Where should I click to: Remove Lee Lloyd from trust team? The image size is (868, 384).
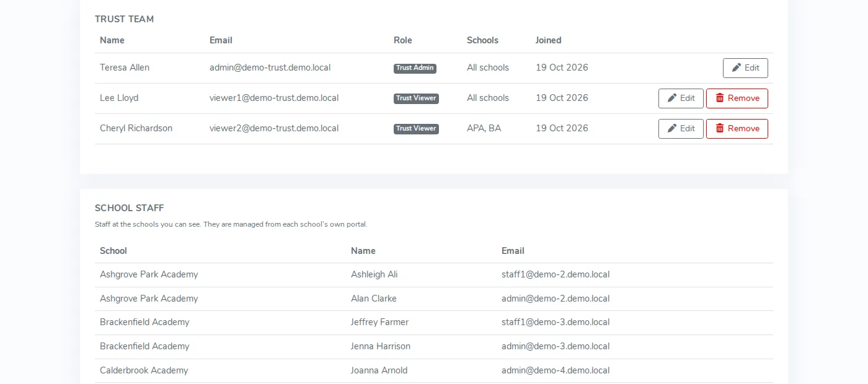tap(737, 98)
